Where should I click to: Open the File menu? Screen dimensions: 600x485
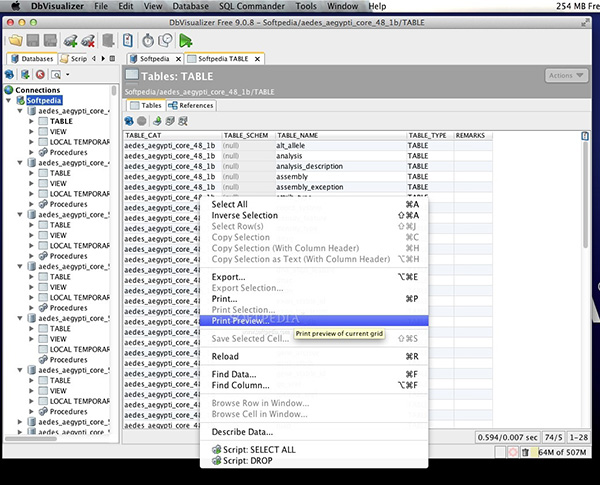coord(101,6)
